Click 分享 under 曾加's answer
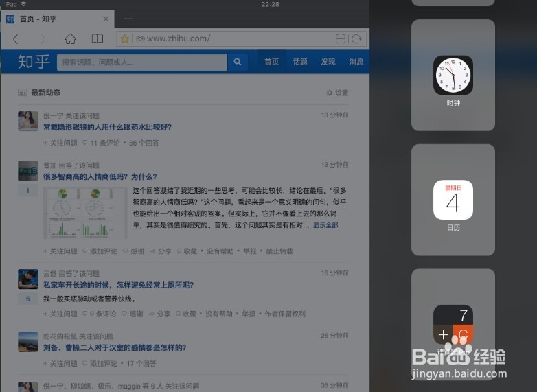 click(x=161, y=251)
